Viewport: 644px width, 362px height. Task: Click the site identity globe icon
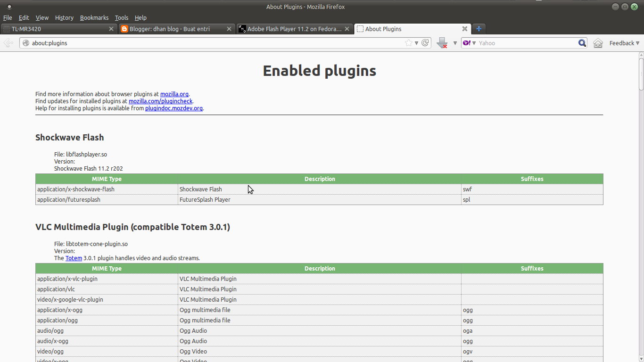[26, 43]
